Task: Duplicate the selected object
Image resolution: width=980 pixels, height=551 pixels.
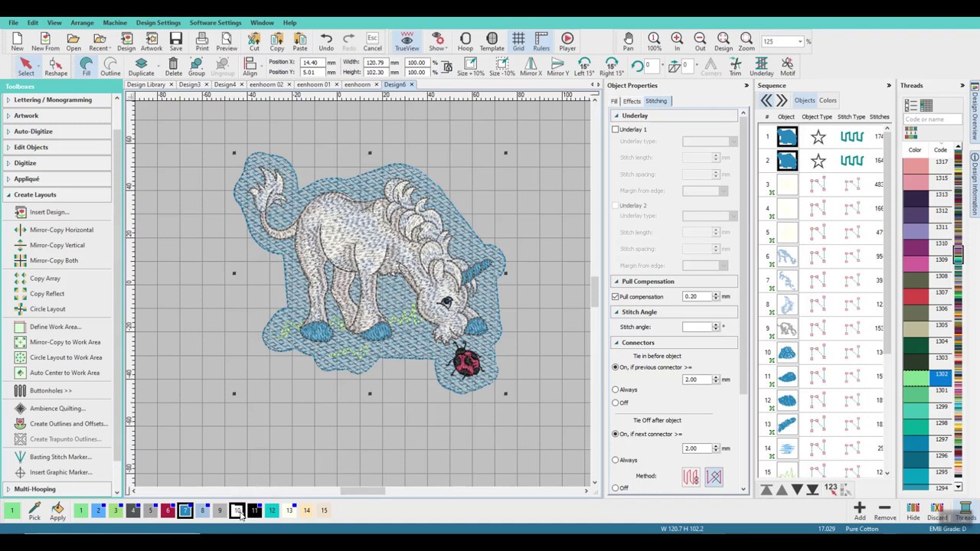Action: tap(141, 67)
